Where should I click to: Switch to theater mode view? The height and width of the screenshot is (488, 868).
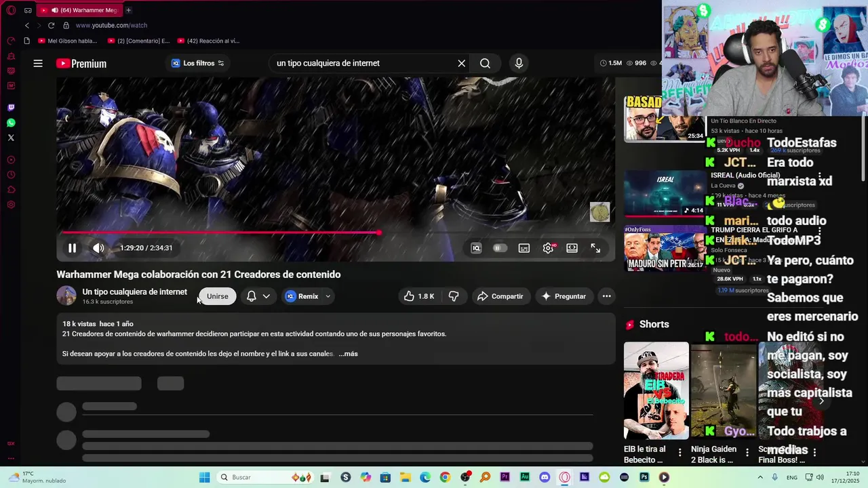tap(572, 248)
